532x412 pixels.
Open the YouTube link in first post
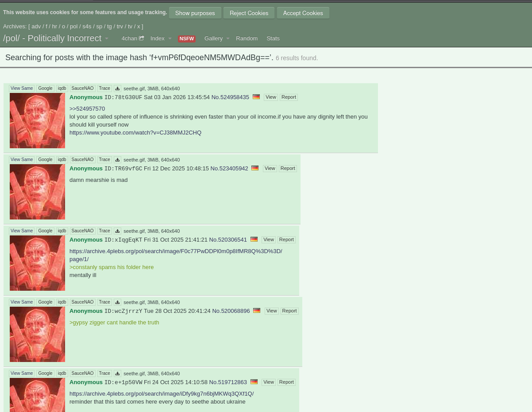pyautogui.click(x=135, y=133)
